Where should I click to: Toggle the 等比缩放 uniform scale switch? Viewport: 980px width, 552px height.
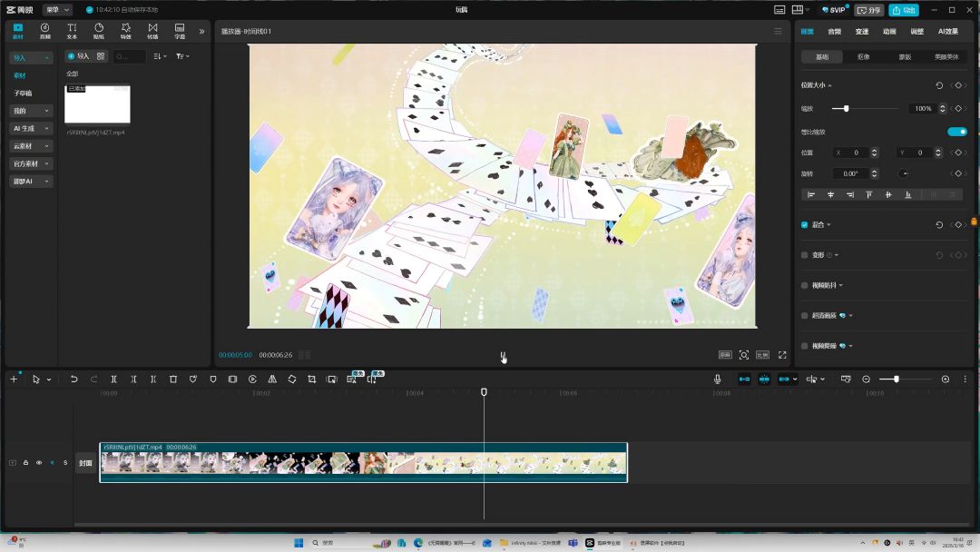click(956, 132)
